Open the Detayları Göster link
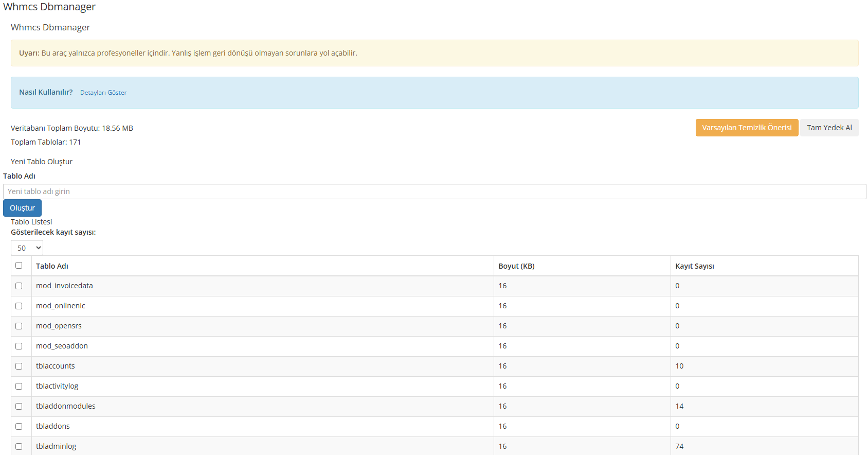Image resolution: width=868 pixels, height=455 pixels. click(x=103, y=93)
